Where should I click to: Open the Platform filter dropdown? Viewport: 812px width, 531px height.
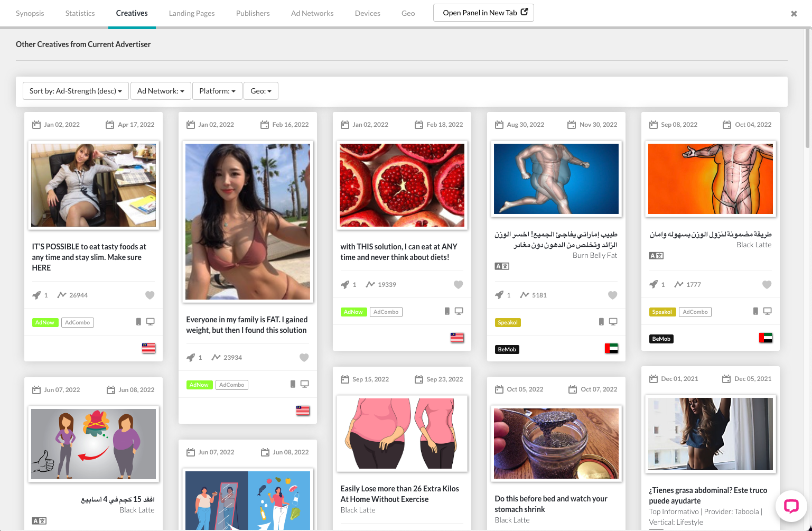tap(217, 91)
